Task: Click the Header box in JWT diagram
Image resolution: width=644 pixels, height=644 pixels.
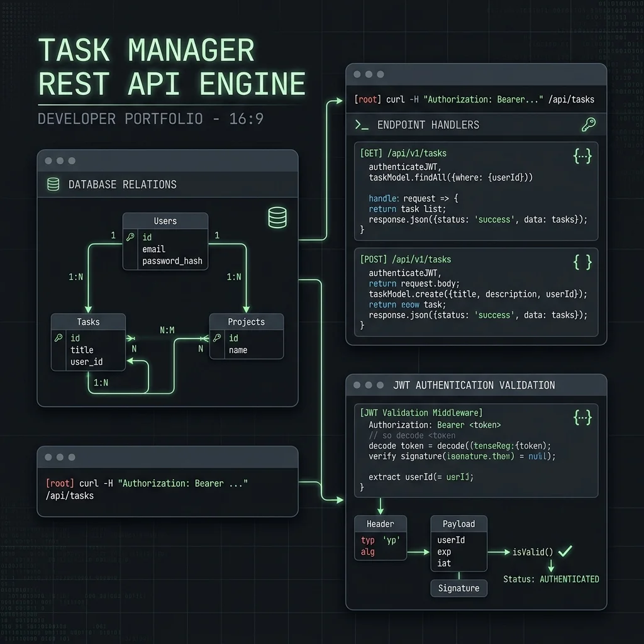Action: click(x=380, y=538)
